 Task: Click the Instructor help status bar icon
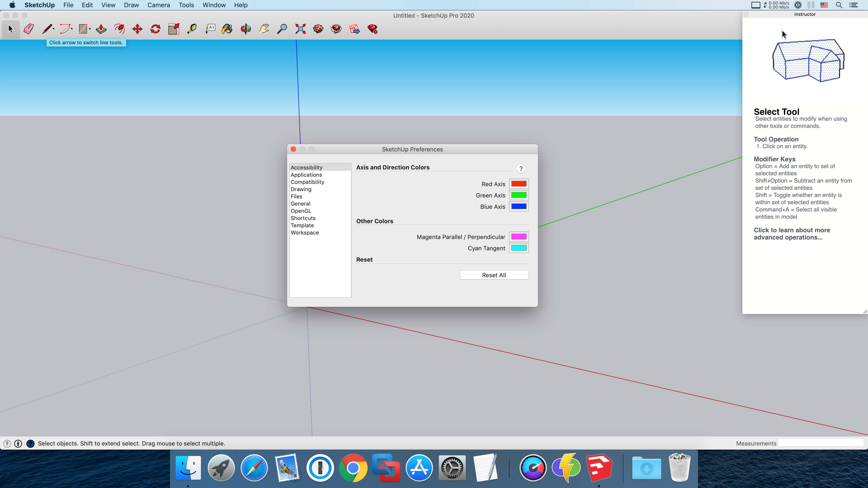[x=30, y=443]
